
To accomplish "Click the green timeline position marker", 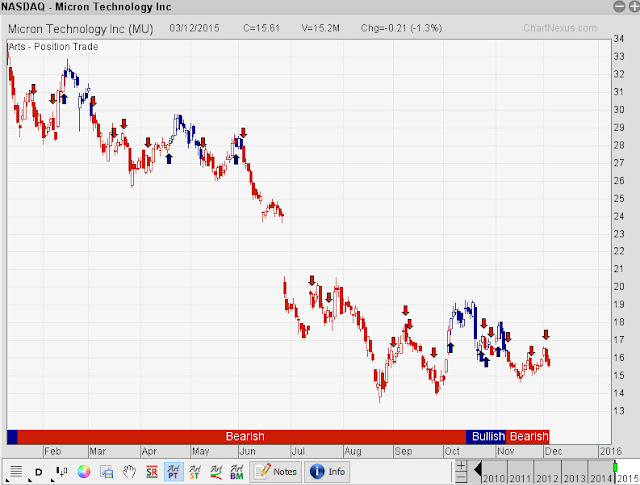I will [x=616, y=466].
